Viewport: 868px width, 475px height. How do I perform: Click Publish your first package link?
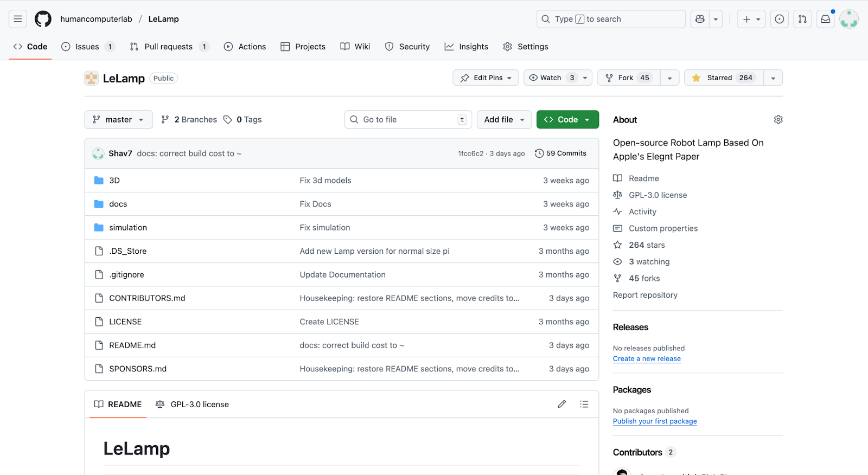pos(655,421)
